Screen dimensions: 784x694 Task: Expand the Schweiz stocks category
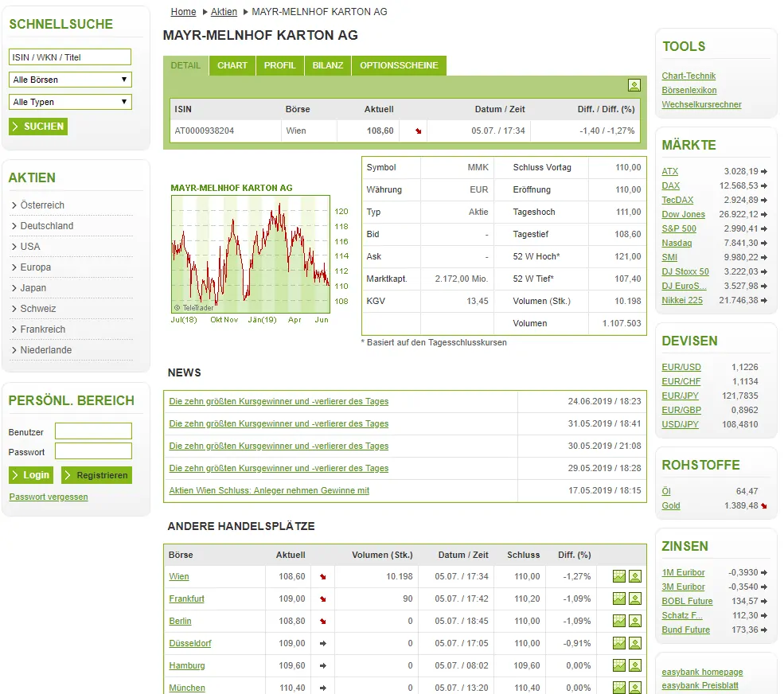point(33,309)
